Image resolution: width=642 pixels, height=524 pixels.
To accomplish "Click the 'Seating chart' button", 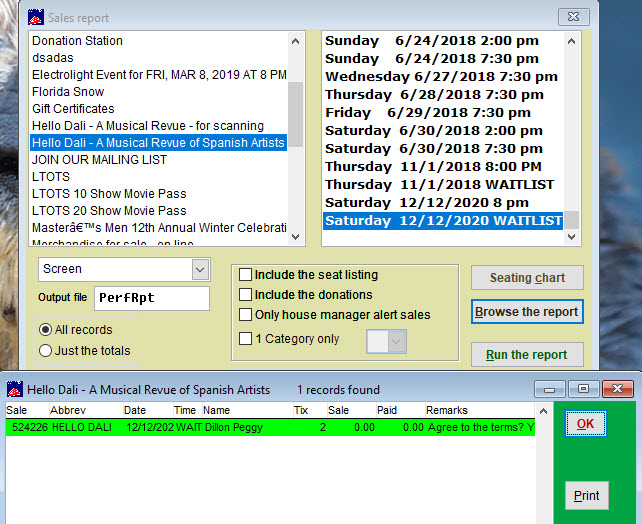I will pyautogui.click(x=527, y=278).
